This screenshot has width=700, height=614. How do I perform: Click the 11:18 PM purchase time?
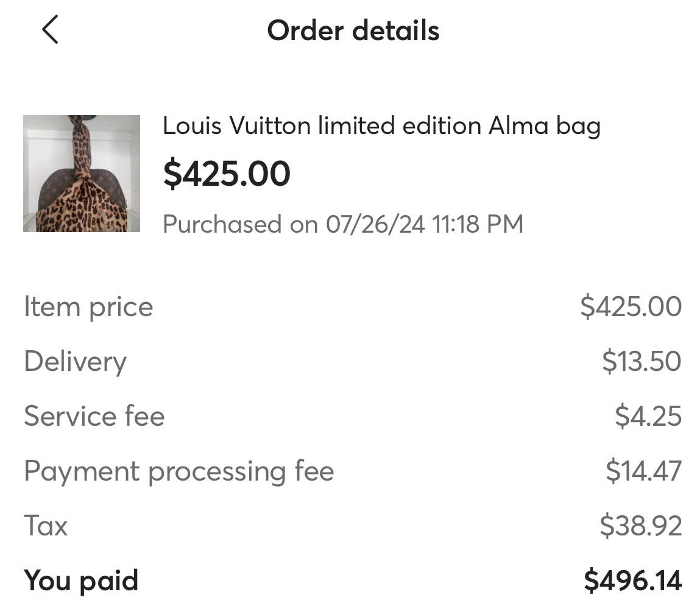tap(477, 224)
